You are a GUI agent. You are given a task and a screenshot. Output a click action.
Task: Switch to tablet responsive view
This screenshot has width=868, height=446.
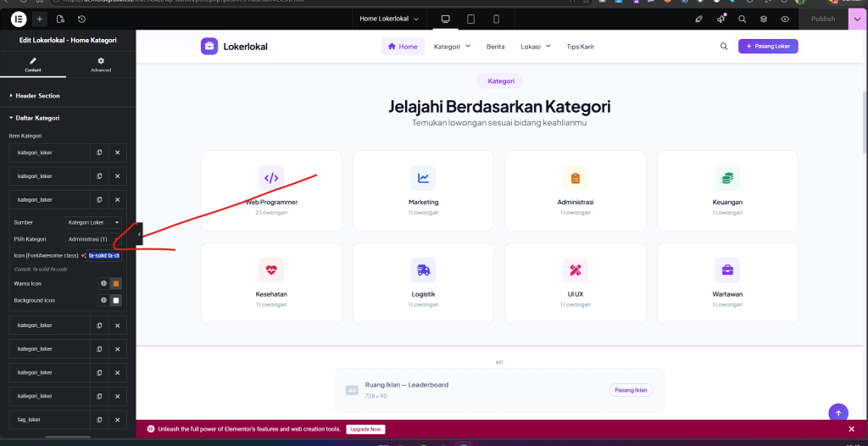pyautogui.click(x=470, y=19)
